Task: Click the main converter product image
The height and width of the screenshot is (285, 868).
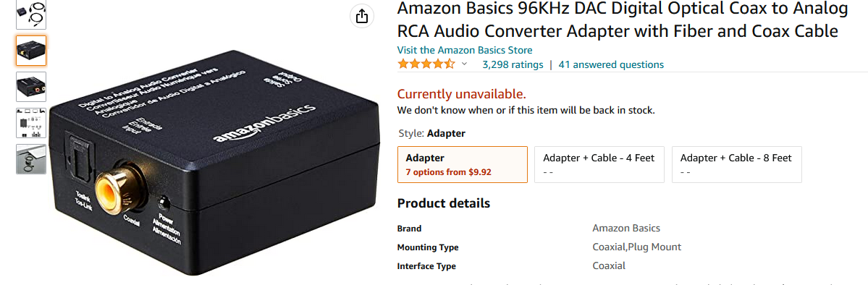Action: click(214, 162)
